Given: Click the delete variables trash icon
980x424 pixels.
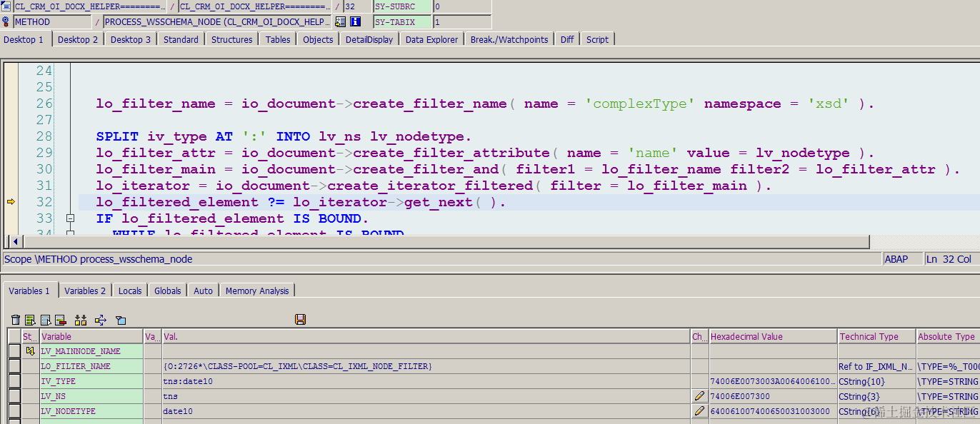Looking at the screenshot, I should coord(16,320).
